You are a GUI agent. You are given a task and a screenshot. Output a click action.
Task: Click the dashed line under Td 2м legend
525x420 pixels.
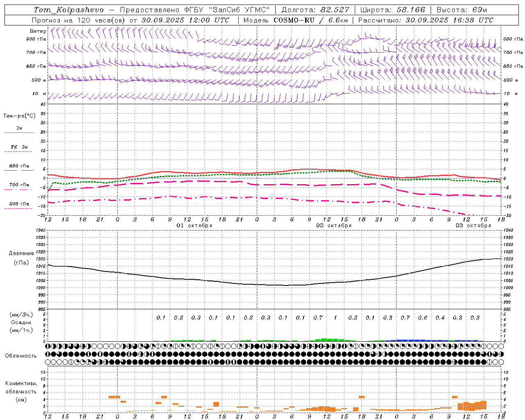coord(18,152)
